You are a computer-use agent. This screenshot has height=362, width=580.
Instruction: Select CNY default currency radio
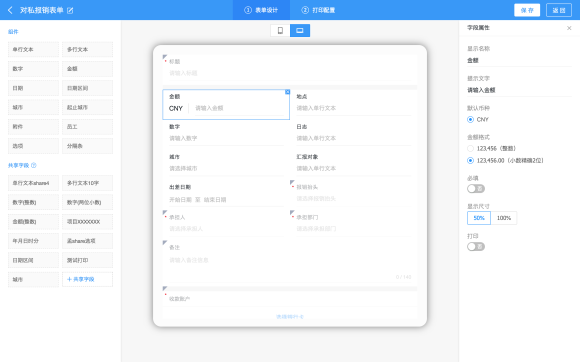click(x=470, y=119)
